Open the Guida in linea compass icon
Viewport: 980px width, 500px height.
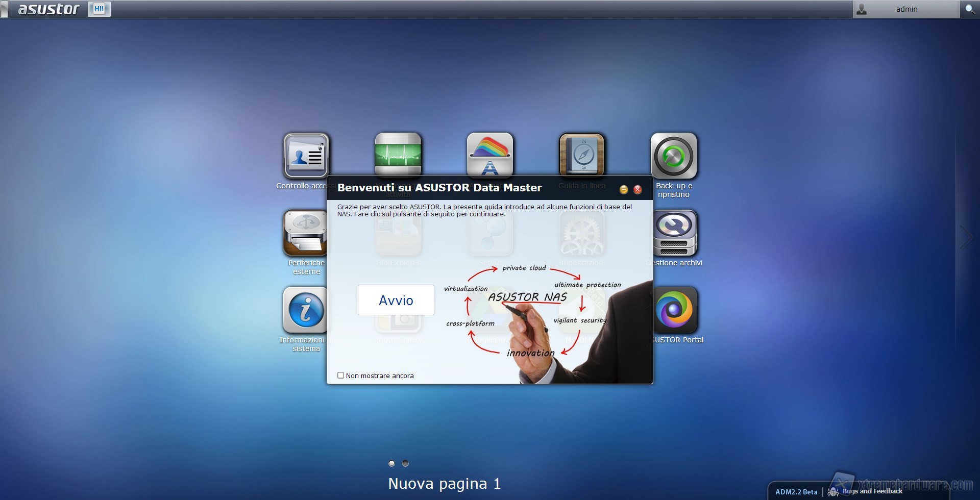581,154
